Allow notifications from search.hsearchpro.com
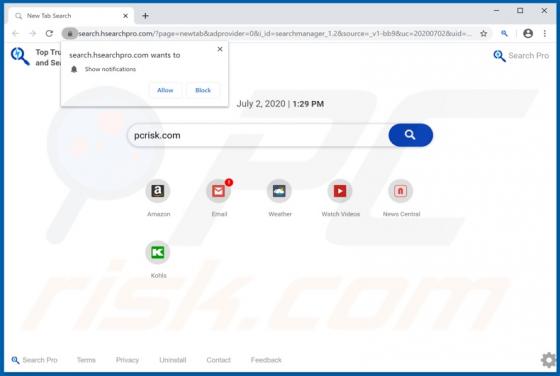The height and width of the screenshot is (376, 560). coord(165,90)
